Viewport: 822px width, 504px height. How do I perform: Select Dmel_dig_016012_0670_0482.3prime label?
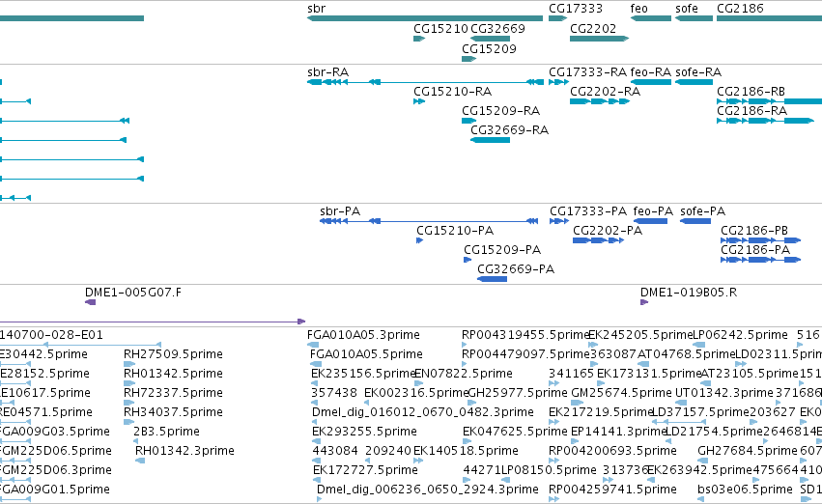point(422,413)
